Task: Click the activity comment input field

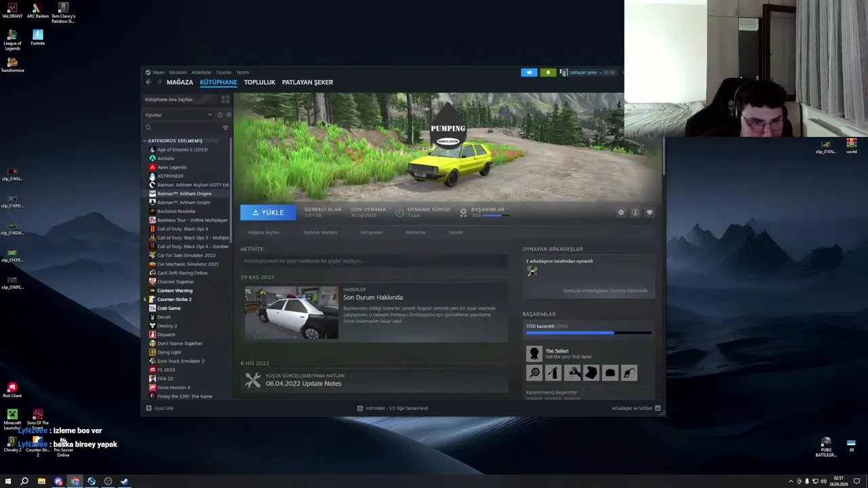Action: tap(374, 261)
